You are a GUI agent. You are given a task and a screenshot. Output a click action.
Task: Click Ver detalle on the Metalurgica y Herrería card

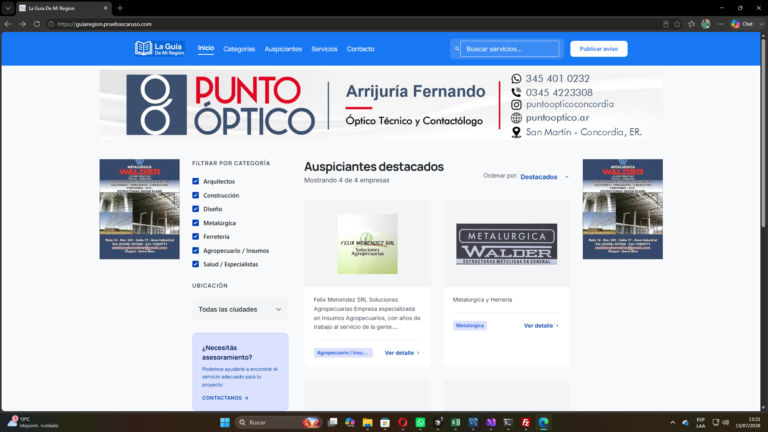(541, 326)
